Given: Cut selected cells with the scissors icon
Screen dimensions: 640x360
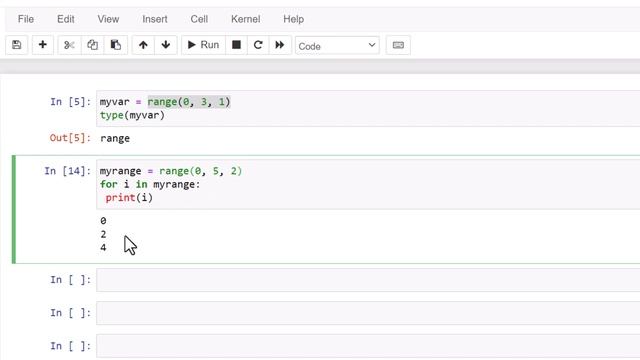Looking at the screenshot, I should pos(69,45).
